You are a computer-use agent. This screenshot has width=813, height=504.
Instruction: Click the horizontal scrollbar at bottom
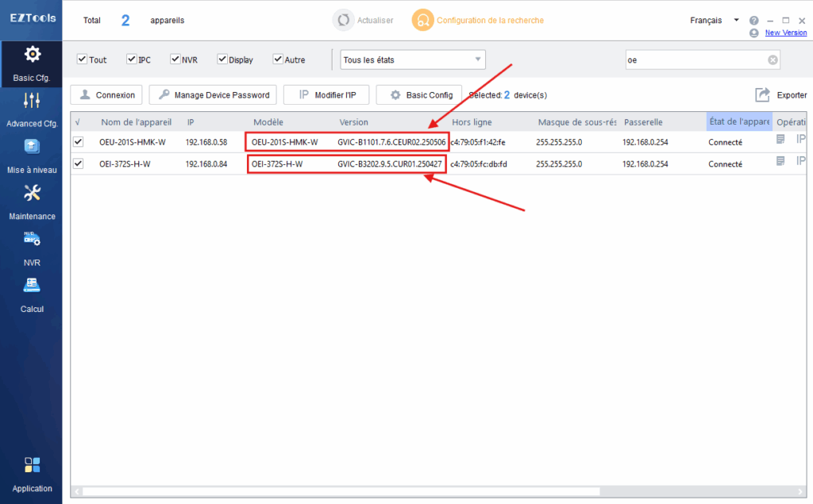[341, 491]
